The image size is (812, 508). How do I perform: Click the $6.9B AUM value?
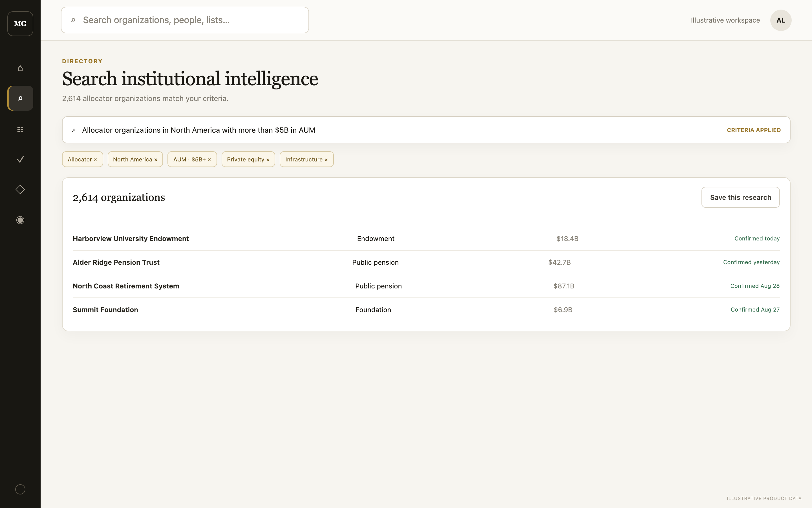(x=563, y=310)
